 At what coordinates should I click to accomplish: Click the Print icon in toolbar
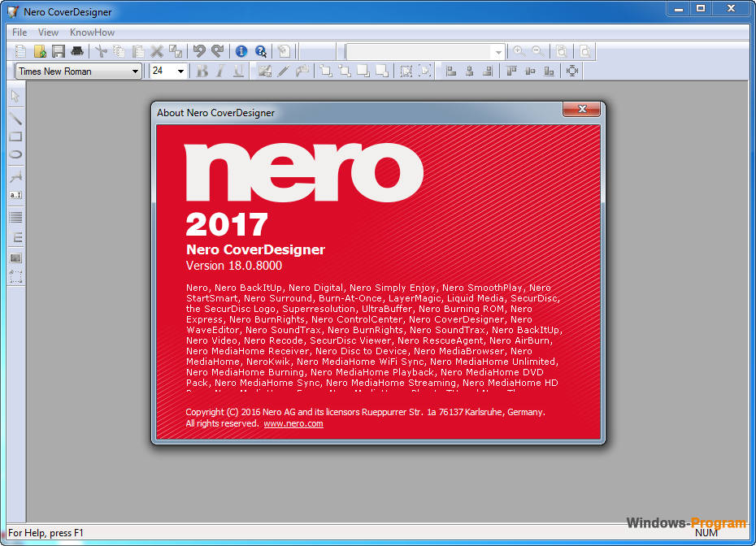click(x=77, y=51)
